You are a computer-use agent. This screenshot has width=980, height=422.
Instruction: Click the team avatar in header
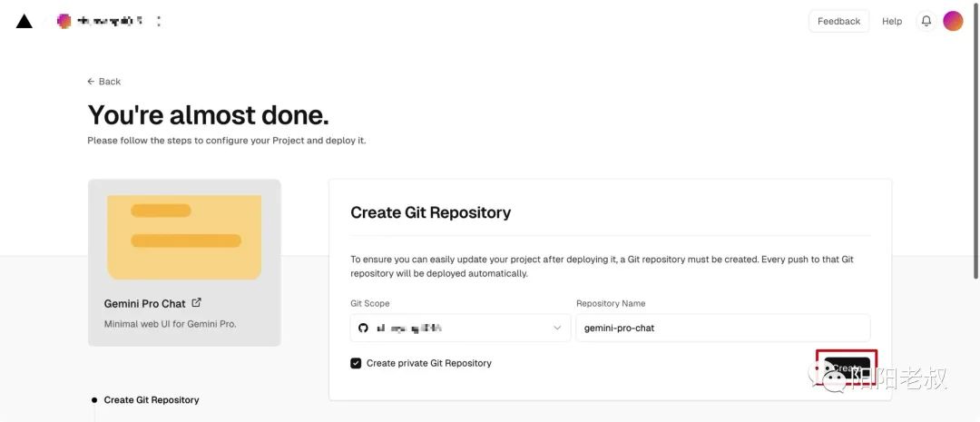click(64, 20)
